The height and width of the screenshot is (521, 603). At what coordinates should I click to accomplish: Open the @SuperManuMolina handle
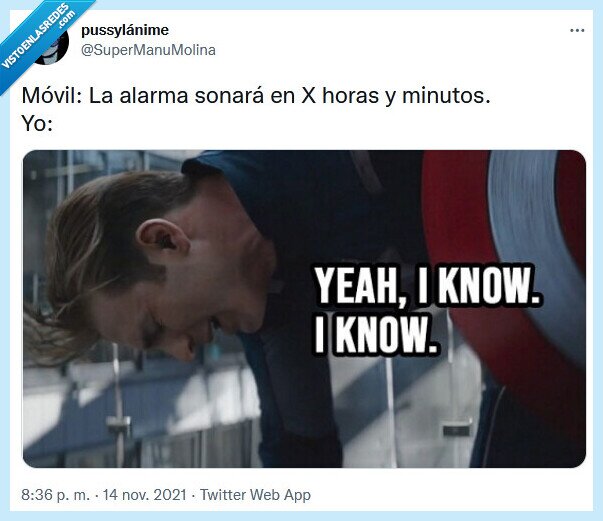click(x=148, y=50)
